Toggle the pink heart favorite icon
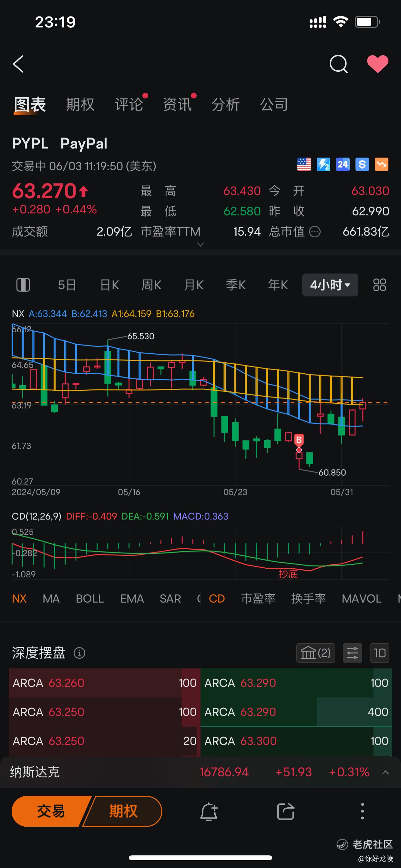The image size is (401, 868). coord(377,64)
